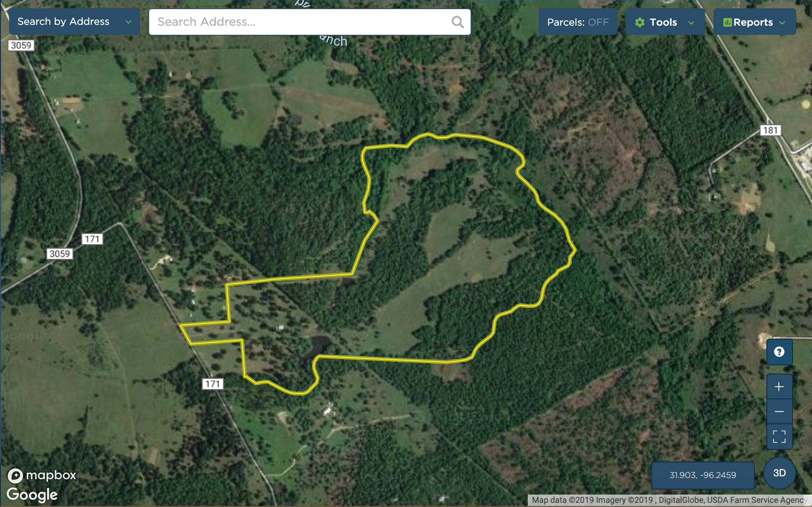
Task: Click the search magnifier icon
Action: click(x=457, y=22)
